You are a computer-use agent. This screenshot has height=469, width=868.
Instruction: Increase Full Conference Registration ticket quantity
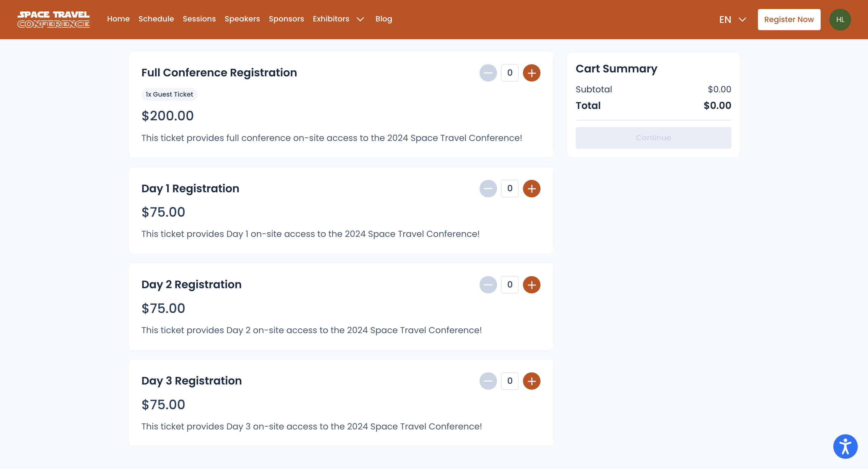pos(531,73)
